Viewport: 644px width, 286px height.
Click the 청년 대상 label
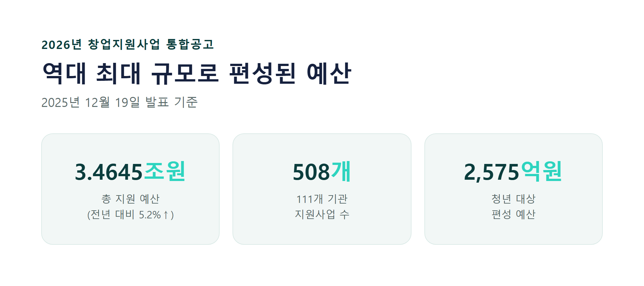(x=514, y=199)
